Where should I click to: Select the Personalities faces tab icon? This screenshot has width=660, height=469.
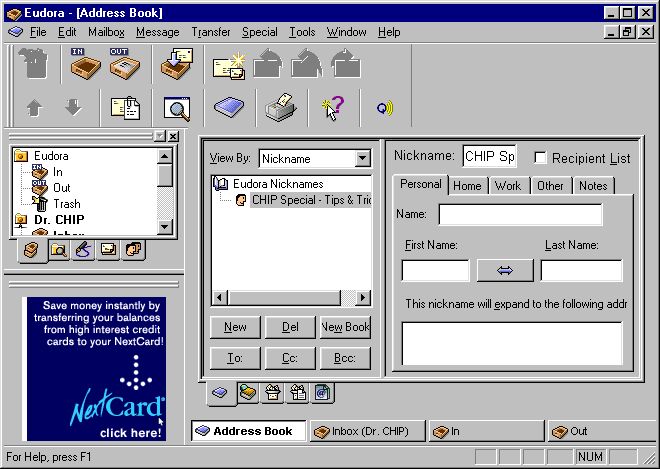point(133,250)
